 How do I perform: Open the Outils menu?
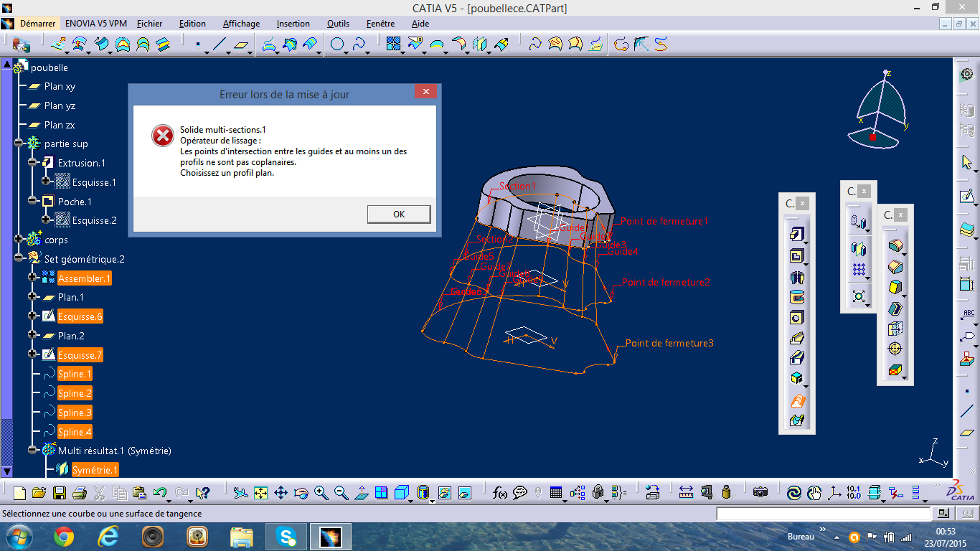(338, 24)
